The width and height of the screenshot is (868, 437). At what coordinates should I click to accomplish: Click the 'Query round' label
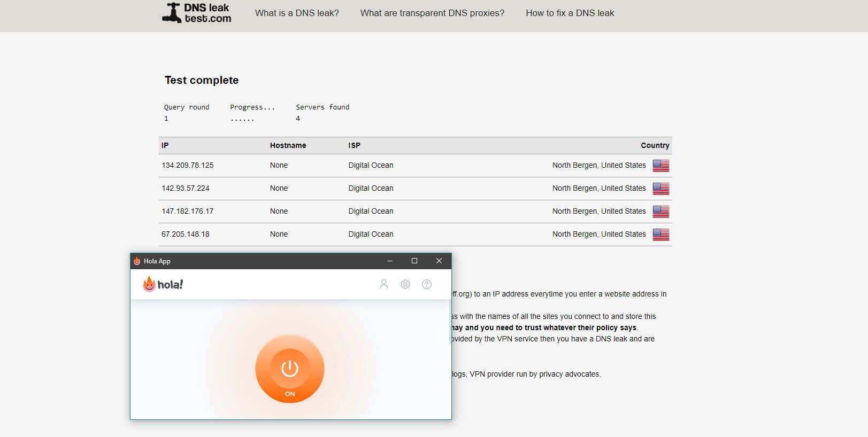point(187,107)
